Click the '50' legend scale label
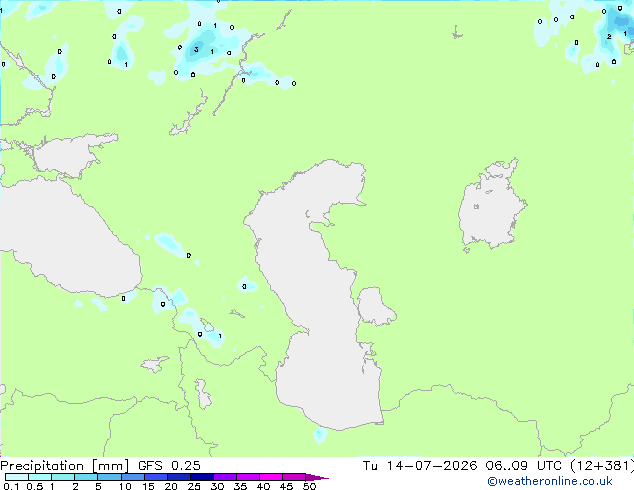This screenshot has height=490, width=634. point(309,486)
